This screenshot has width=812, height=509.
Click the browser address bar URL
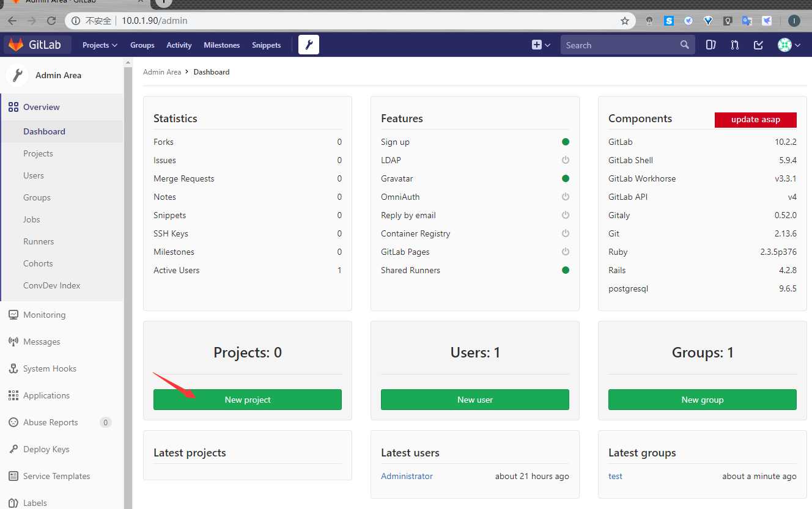coord(155,21)
